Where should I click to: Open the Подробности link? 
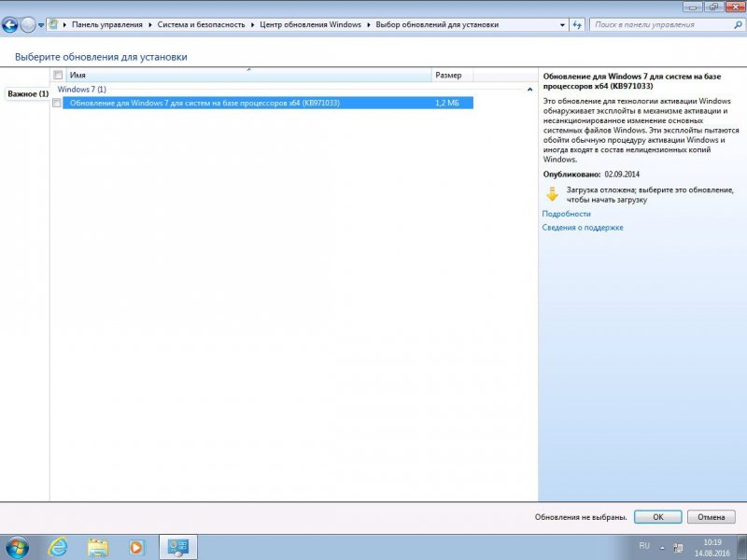(566, 214)
